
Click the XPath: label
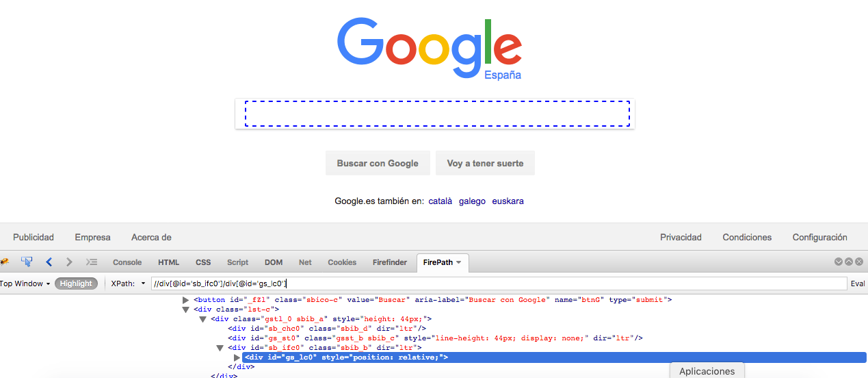pos(122,283)
